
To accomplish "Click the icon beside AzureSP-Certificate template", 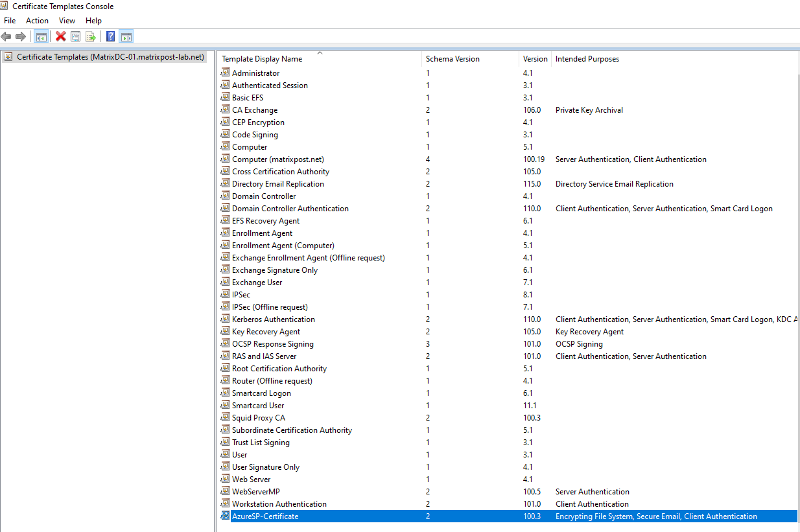I will [226, 516].
